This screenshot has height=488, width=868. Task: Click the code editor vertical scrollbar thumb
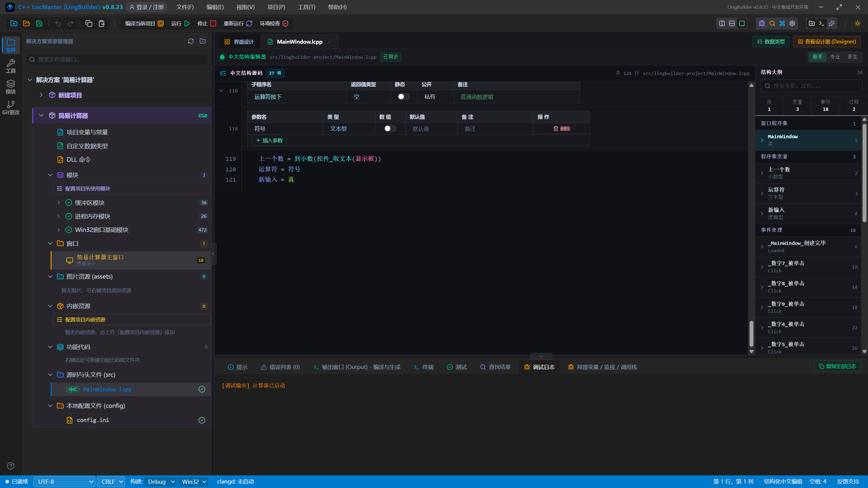click(751, 333)
